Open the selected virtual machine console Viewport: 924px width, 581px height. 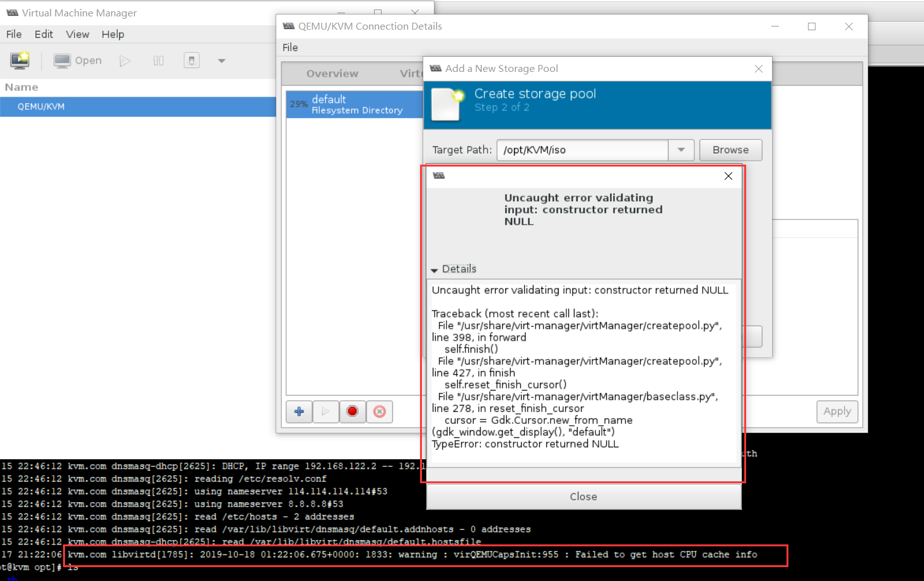click(x=78, y=61)
